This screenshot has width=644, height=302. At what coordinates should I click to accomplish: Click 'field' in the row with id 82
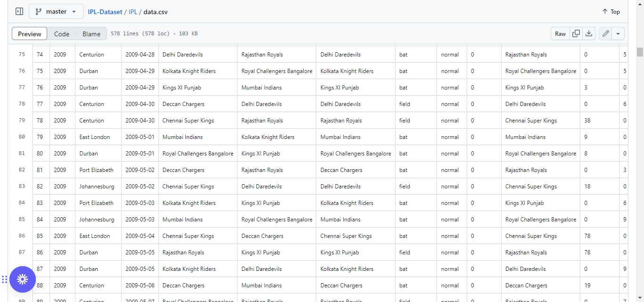point(405,187)
